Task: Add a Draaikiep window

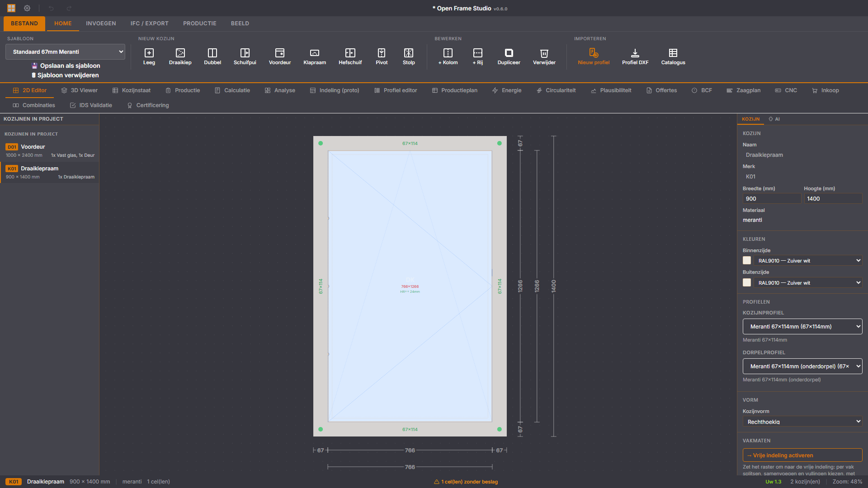Action: [180, 56]
